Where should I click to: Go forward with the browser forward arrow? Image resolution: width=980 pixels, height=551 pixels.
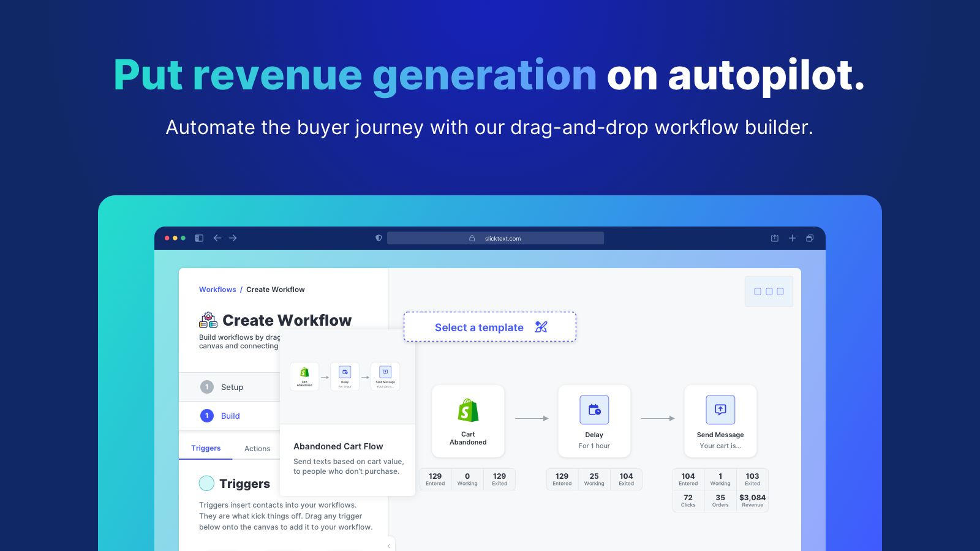pyautogui.click(x=233, y=238)
